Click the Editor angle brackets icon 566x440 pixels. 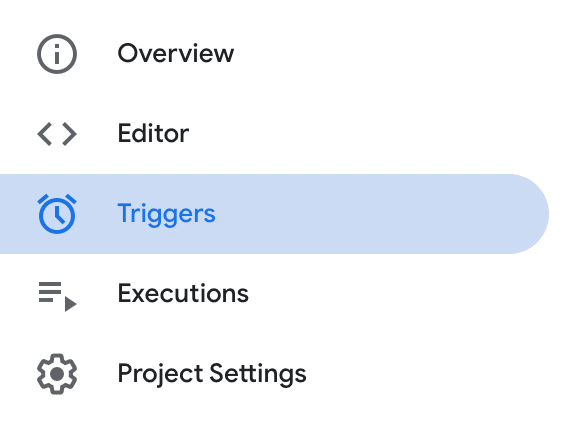point(57,134)
